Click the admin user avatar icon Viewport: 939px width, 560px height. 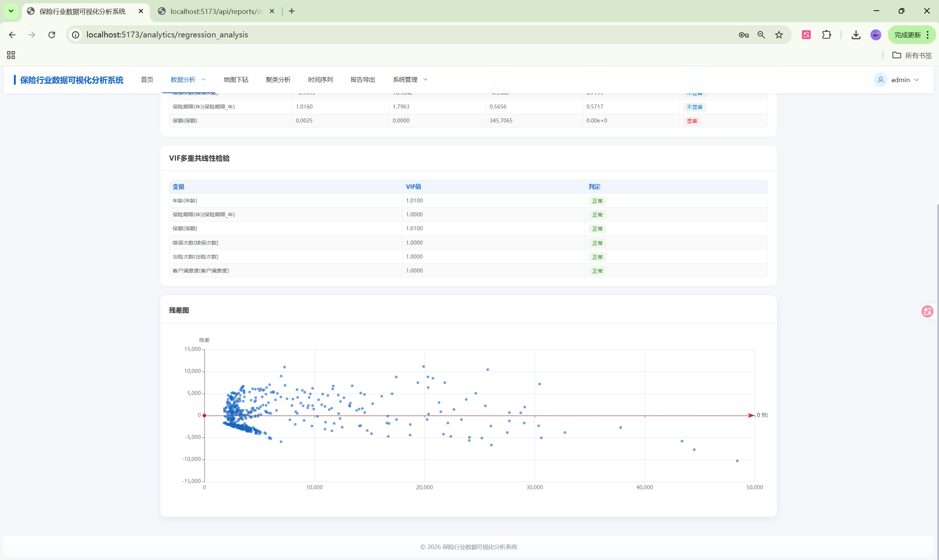coord(881,80)
